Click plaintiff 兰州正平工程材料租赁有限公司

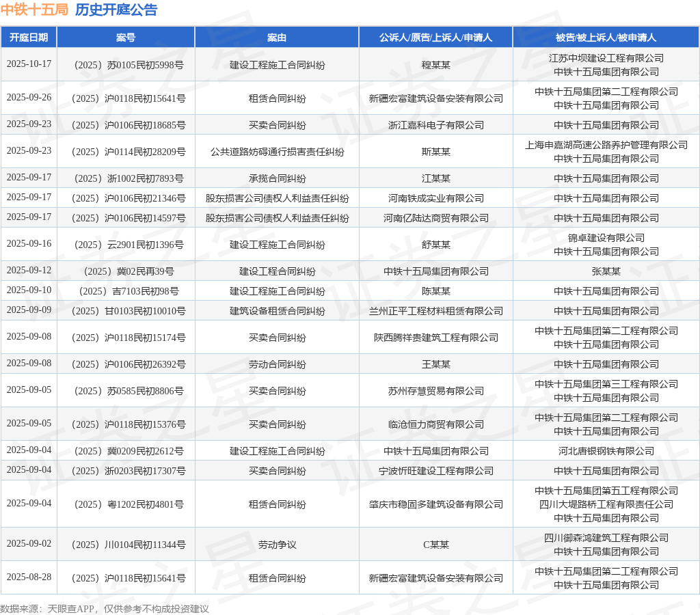(x=436, y=311)
